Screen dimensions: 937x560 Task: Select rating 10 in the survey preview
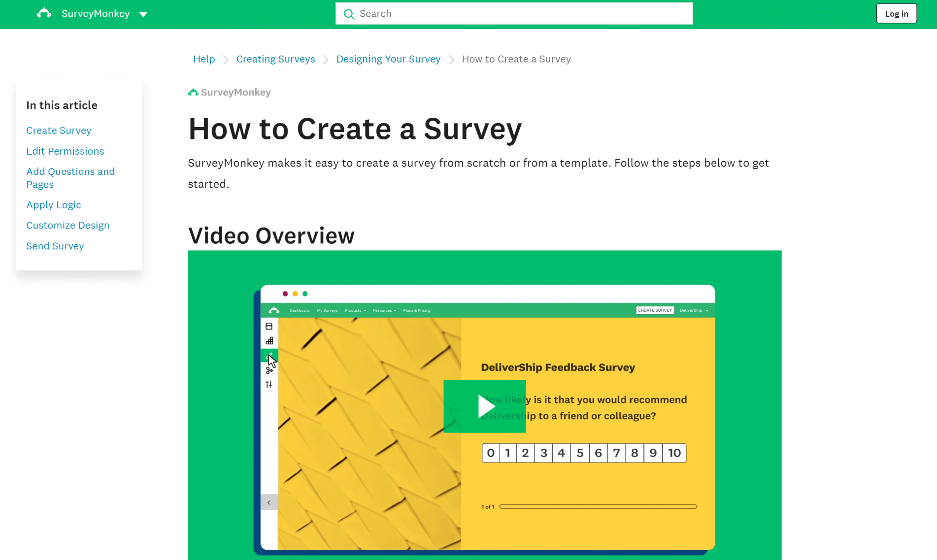[x=674, y=453]
